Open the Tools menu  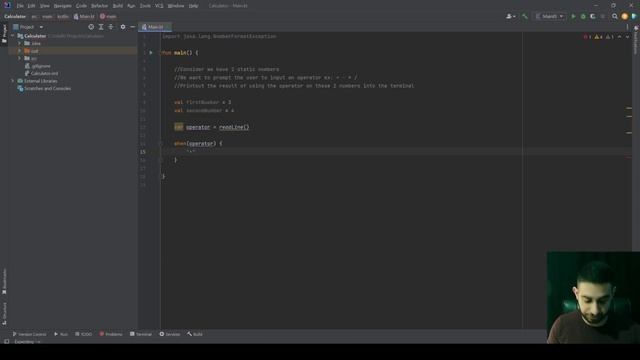pyautogui.click(x=145, y=6)
